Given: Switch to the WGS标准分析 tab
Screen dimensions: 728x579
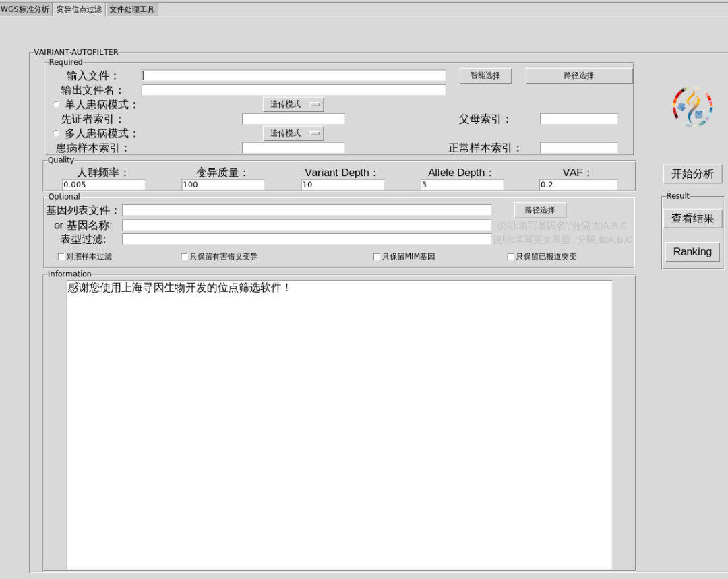Looking at the screenshot, I should 26,9.
